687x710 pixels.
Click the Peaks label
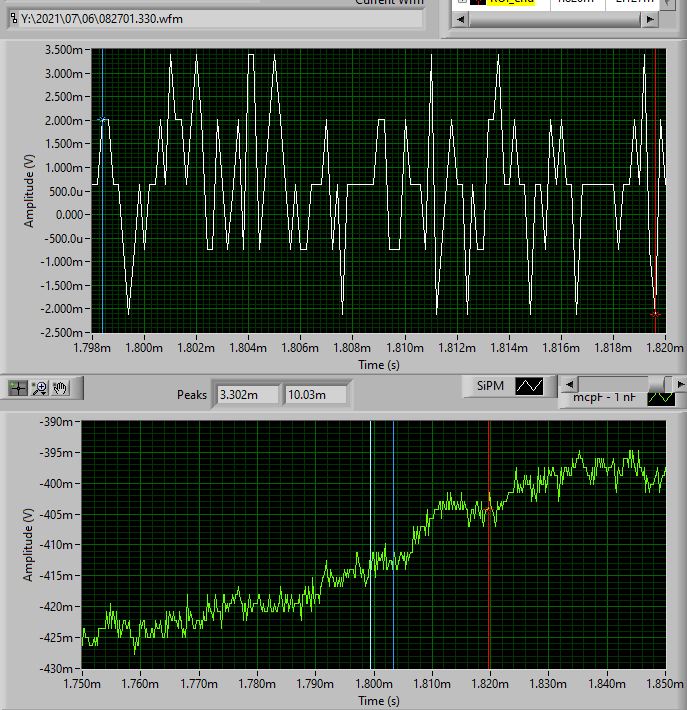[192, 395]
